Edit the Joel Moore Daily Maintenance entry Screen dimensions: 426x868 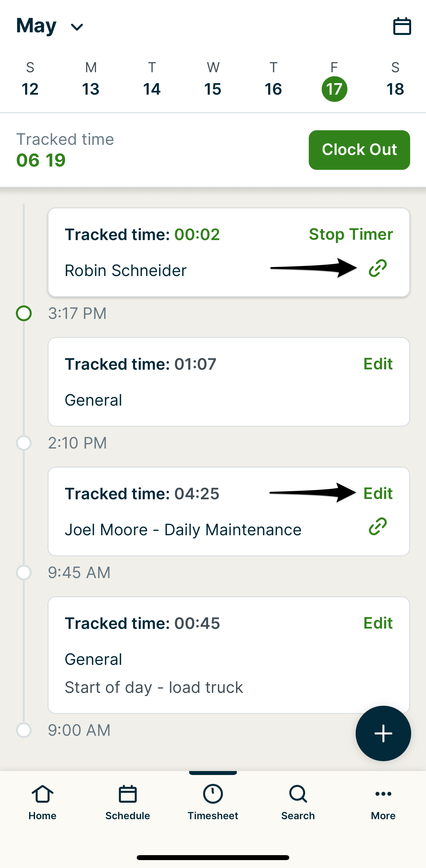point(378,494)
